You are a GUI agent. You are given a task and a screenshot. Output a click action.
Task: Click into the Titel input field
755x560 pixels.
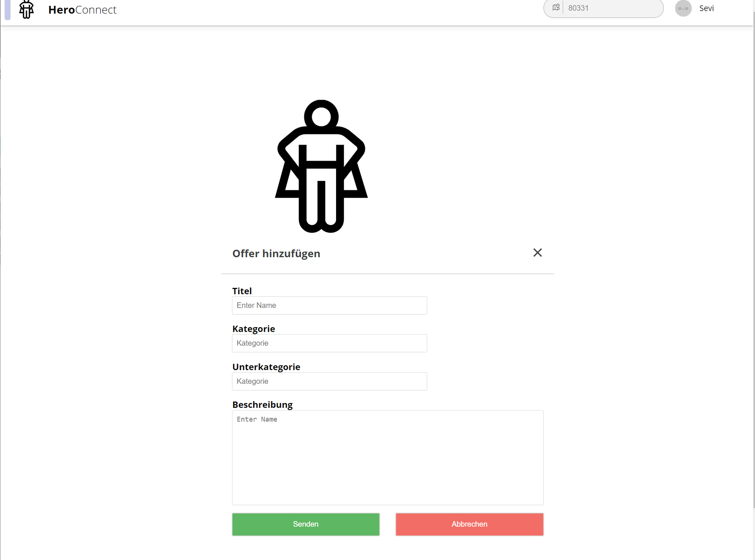(x=329, y=305)
